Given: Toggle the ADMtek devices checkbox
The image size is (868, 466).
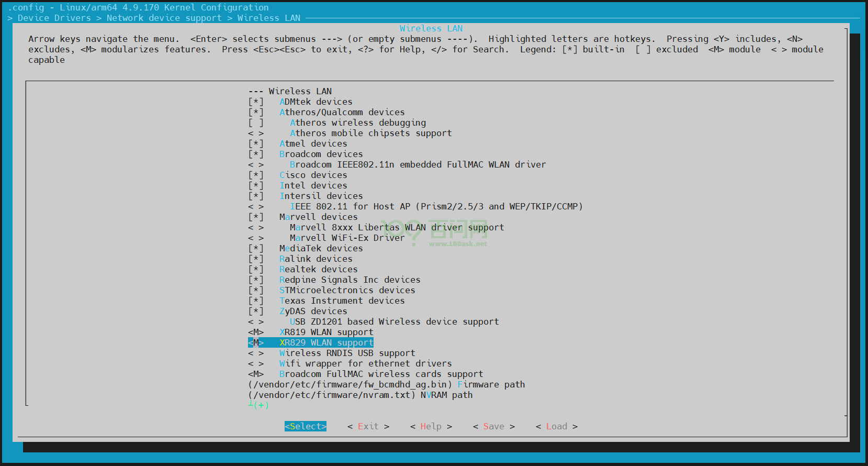Looking at the screenshot, I should click(x=256, y=102).
